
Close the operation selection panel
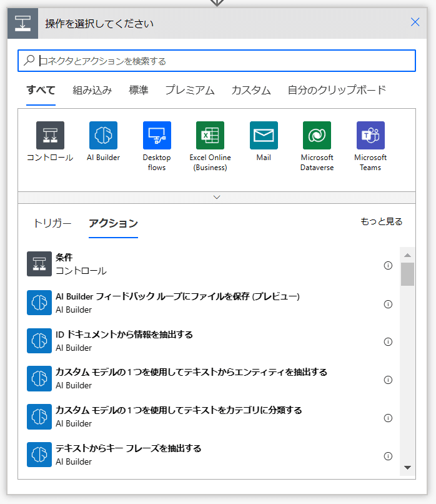[415, 22]
